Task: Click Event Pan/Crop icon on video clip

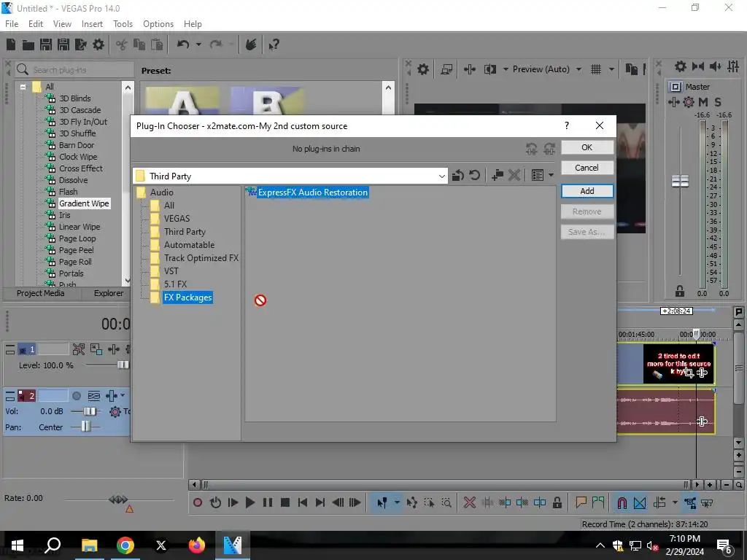Action: click(x=689, y=373)
